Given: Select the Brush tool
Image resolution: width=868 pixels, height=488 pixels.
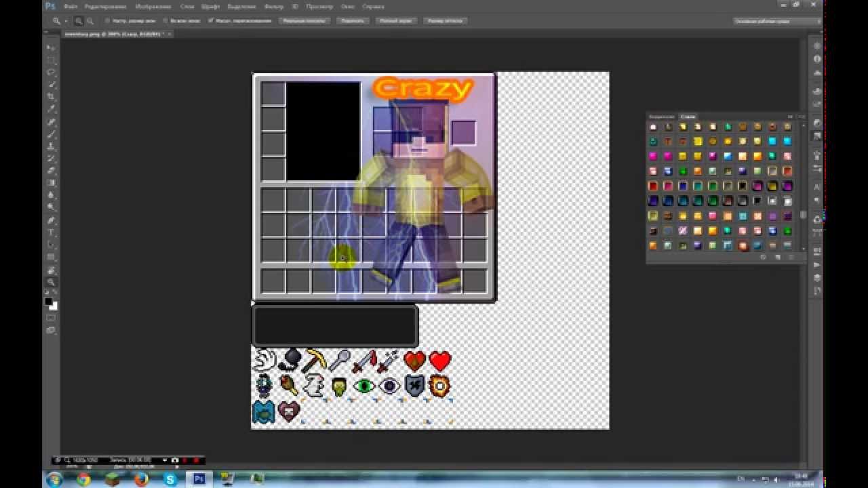Looking at the screenshot, I should [x=51, y=134].
